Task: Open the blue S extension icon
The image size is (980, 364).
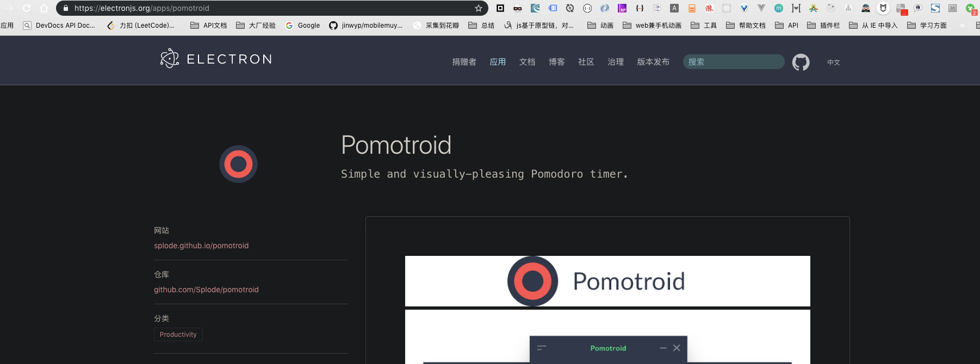Action: point(935,8)
